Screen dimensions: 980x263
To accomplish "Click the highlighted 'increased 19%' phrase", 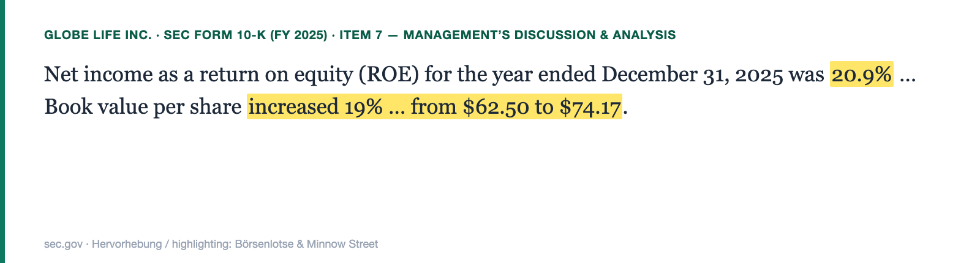I will coord(315,107).
